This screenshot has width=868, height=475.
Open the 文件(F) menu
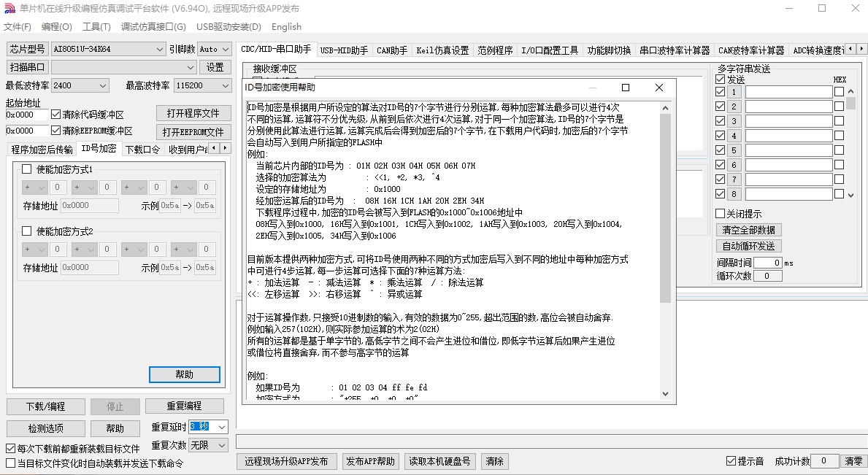[x=18, y=26]
